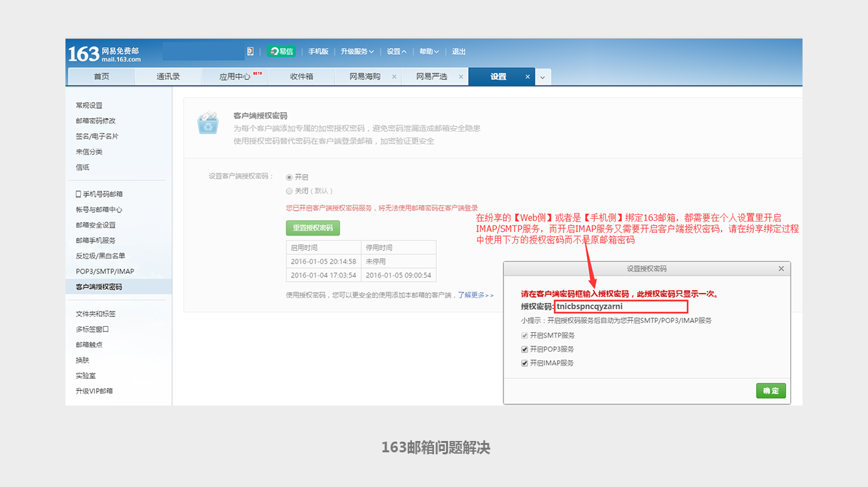
Task: Open 手机号码邮箱 in the sidebar
Action: [x=99, y=194]
